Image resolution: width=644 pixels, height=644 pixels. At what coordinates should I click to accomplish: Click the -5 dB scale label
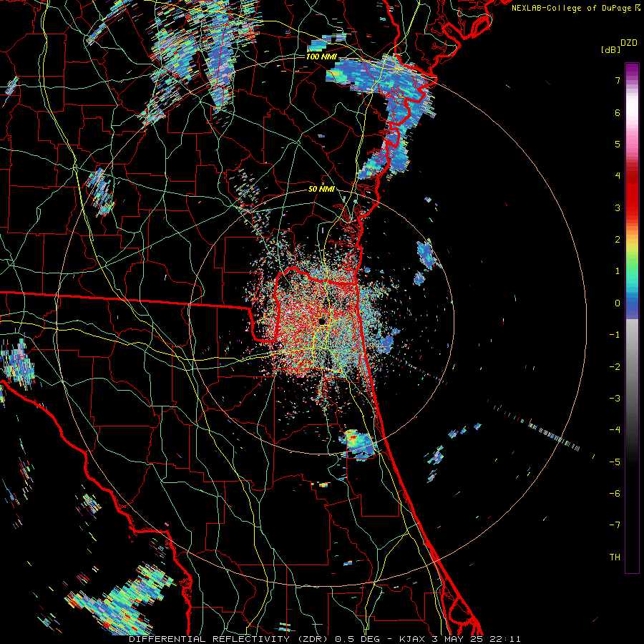615,462
